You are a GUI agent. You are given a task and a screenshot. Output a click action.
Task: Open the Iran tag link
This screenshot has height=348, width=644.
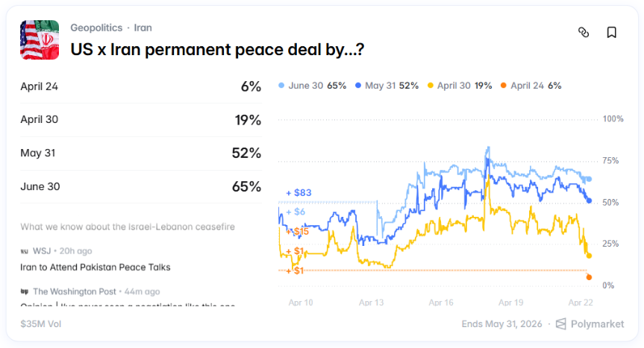point(143,28)
